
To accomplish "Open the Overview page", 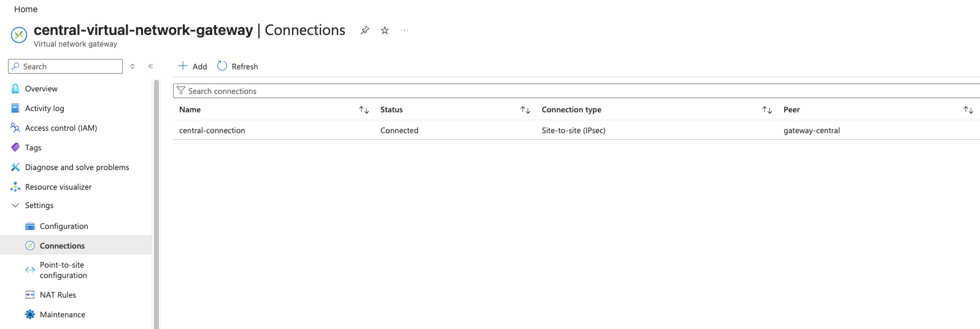I will coord(41,89).
